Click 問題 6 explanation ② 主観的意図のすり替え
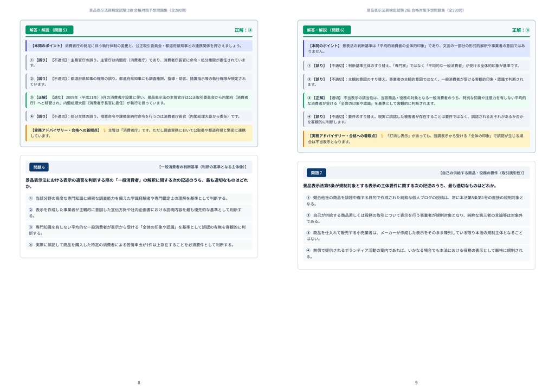This screenshot has height=392, width=555. coord(416,82)
